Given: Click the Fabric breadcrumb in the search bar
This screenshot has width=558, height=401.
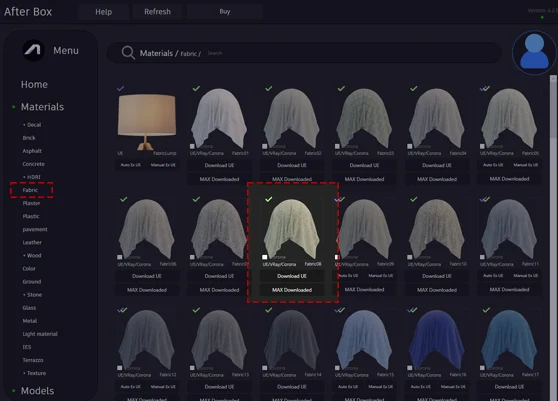Looking at the screenshot, I should point(188,54).
